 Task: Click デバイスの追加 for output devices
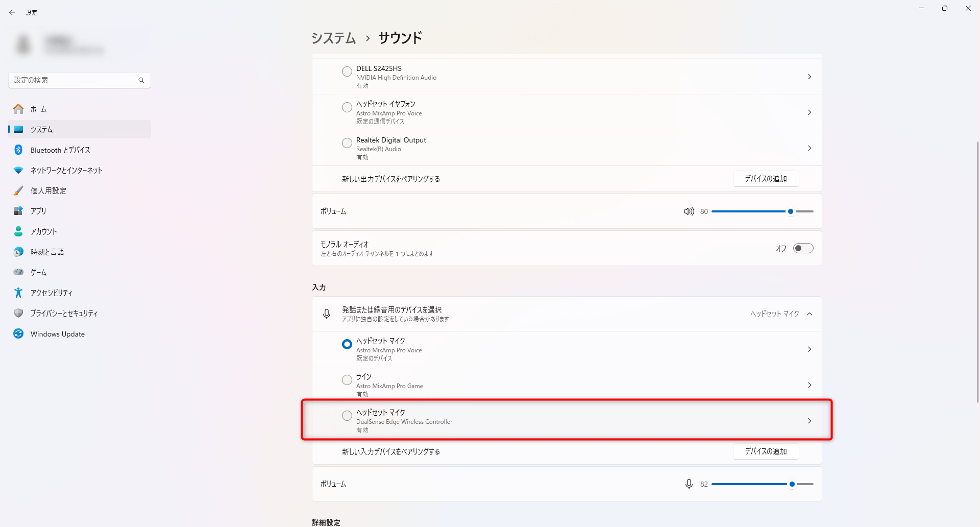click(x=766, y=179)
